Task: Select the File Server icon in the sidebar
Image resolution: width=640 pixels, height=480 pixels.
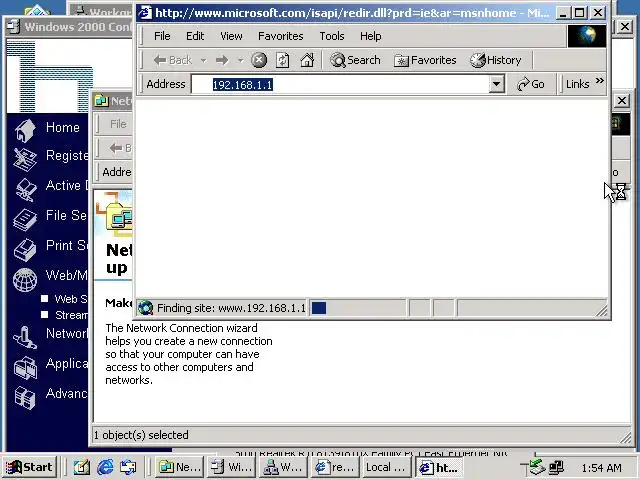Action: 25,220
